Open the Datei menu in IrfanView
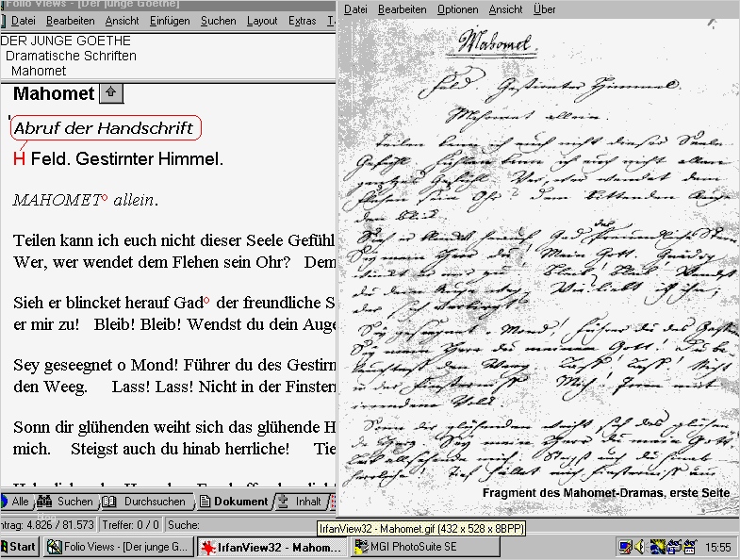Image resolution: width=740 pixels, height=560 pixels. click(355, 9)
